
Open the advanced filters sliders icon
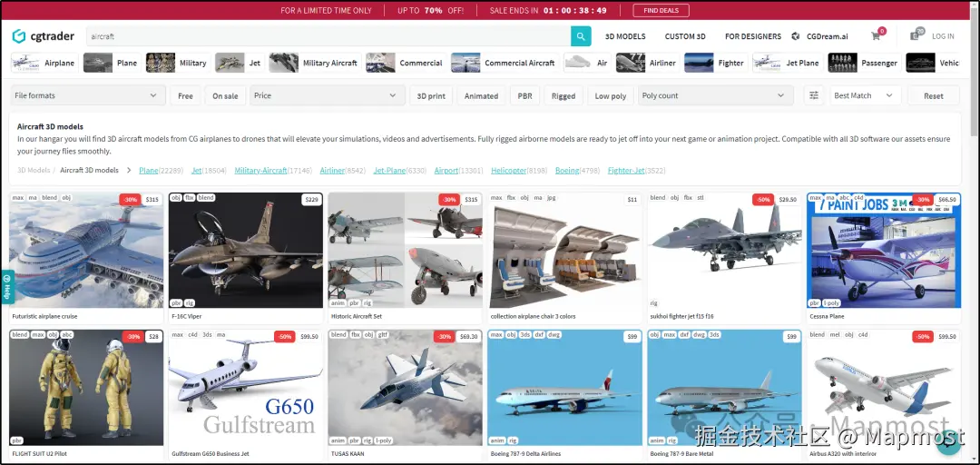point(814,95)
